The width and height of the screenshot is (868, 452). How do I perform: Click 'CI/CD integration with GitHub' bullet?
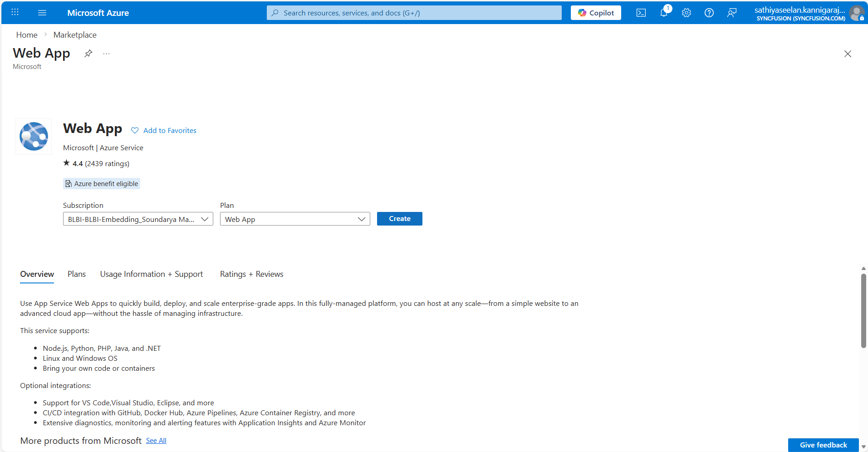pos(199,413)
